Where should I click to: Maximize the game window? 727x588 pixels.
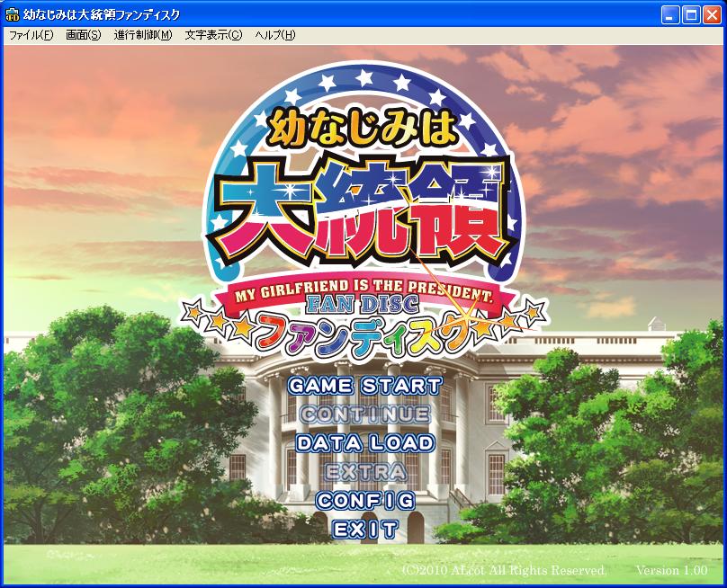coord(691,15)
